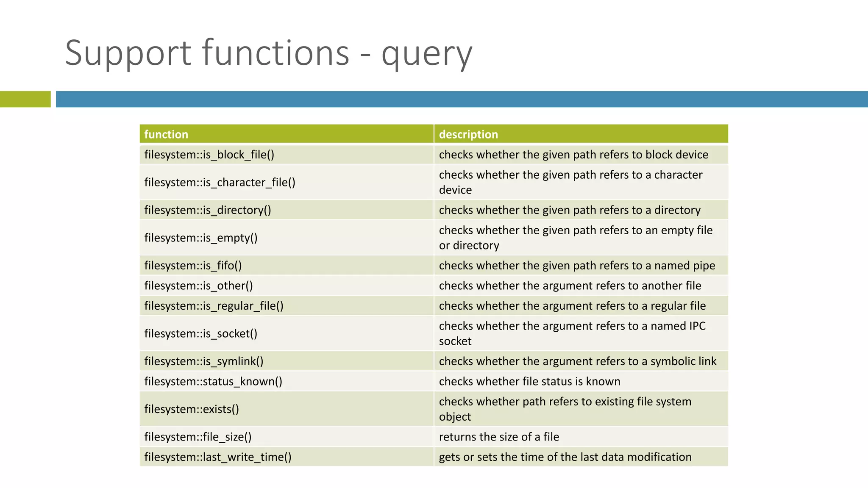Click the blue horizontal divider bar

[x=462, y=99]
